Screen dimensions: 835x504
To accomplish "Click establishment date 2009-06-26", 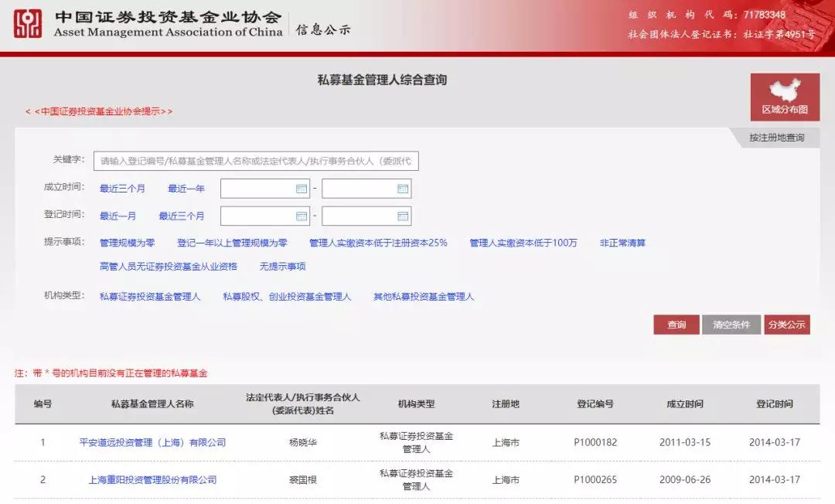I will (x=685, y=479).
